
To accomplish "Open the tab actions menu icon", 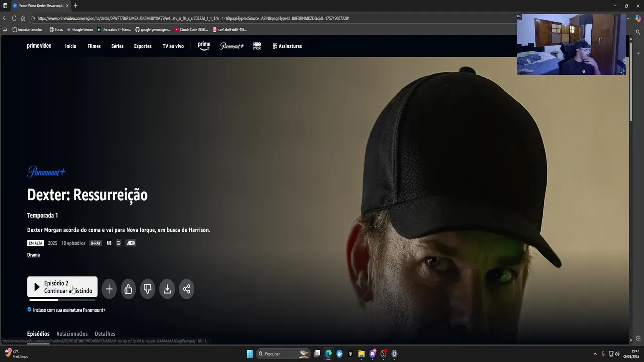I will pyautogui.click(x=5, y=6).
